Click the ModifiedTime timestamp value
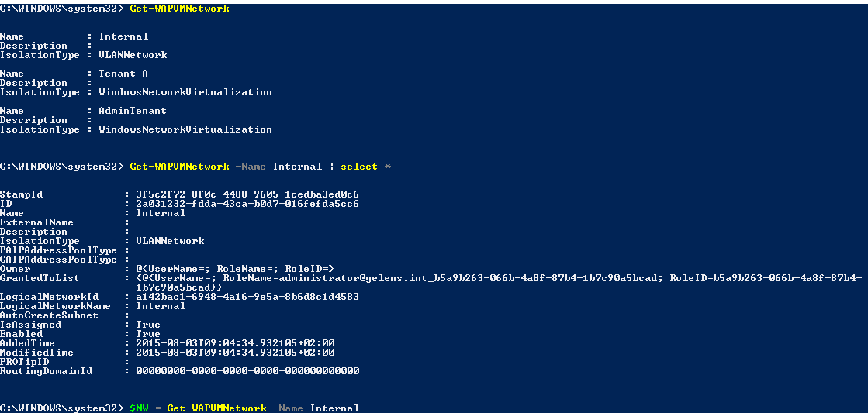868x413 pixels. pos(235,353)
